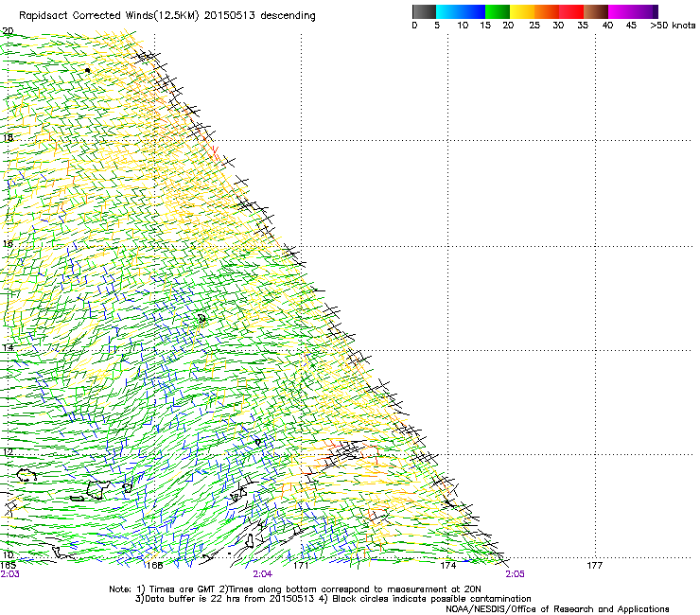700x615 pixels.
Task: Pick the yellow 20-25 knots legend segment
Action: pos(522,11)
